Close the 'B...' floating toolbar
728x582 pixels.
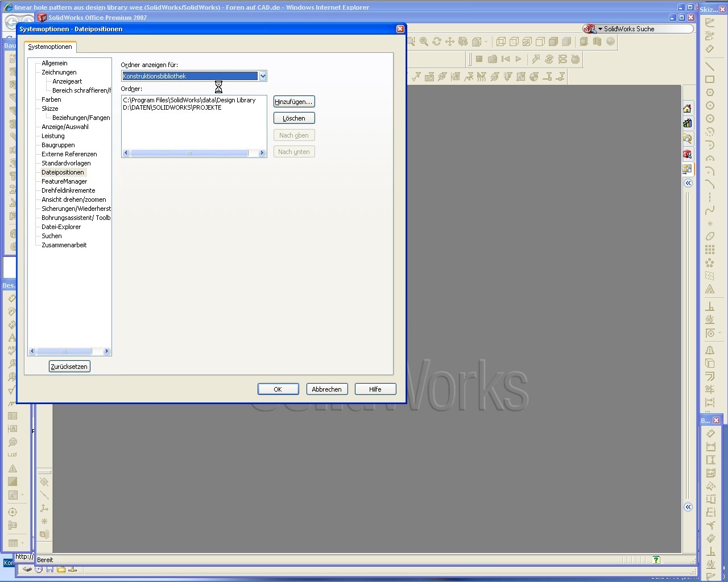coord(717,421)
